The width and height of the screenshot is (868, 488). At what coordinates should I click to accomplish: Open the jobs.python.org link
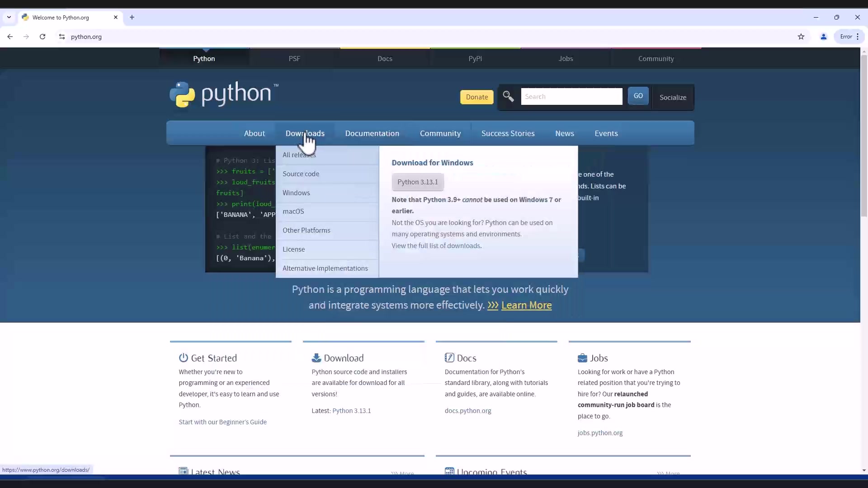(600, 433)
